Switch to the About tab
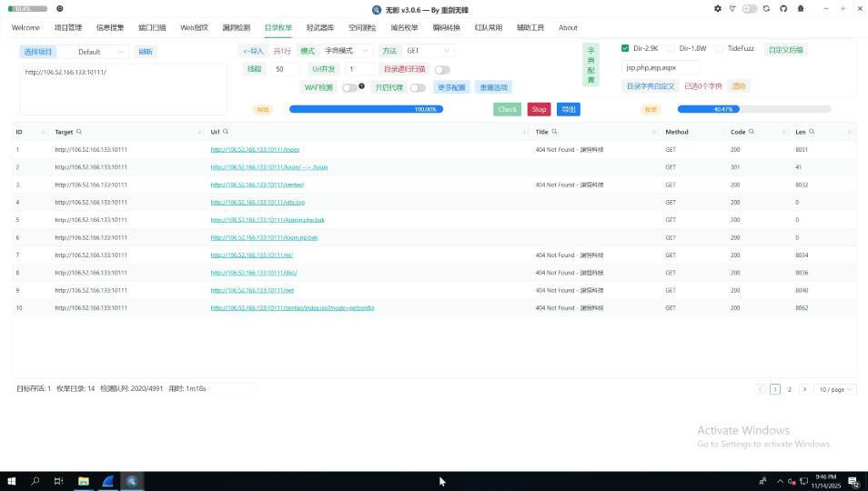This screenshot has height=491, width=868. (568, 27)
